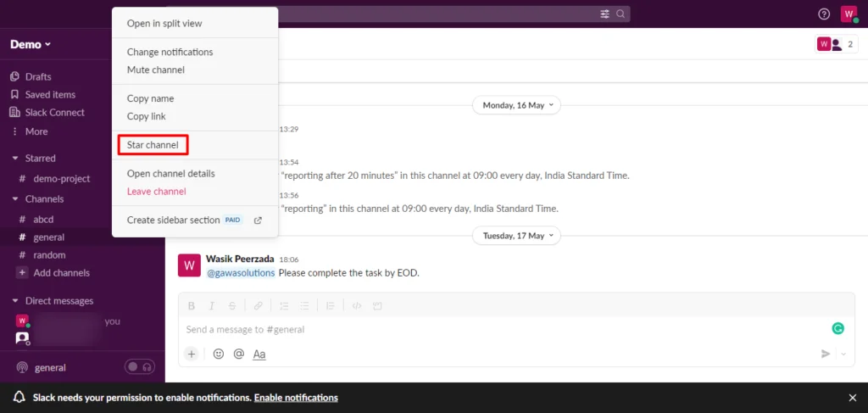Choose Leave channel in context menu
868x413 pixels.
click(x=157, y=192)
